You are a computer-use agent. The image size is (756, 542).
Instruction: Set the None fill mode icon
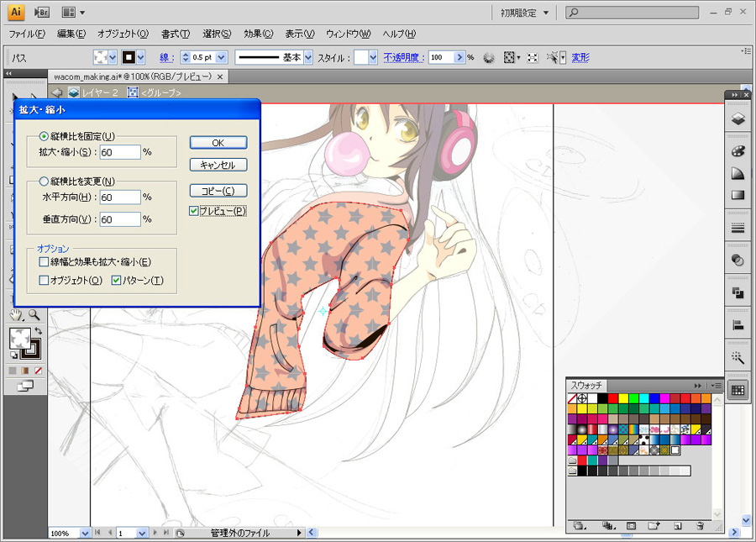(38, 371)
